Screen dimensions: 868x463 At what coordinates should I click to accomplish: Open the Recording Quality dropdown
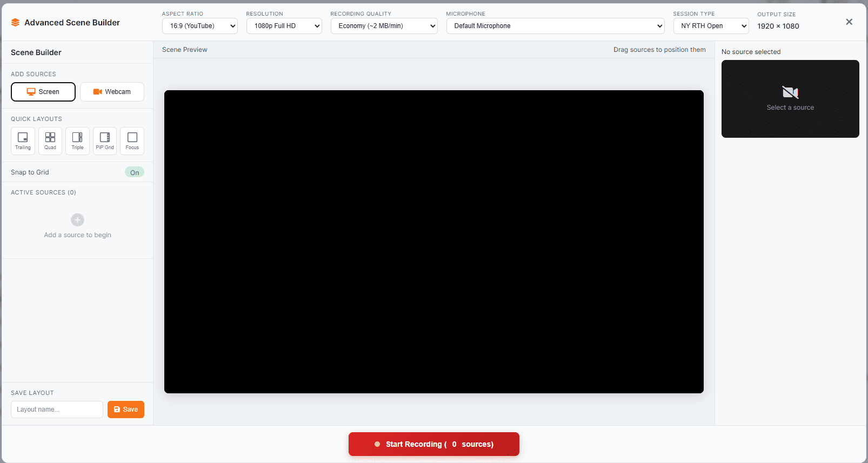(384, 26)
